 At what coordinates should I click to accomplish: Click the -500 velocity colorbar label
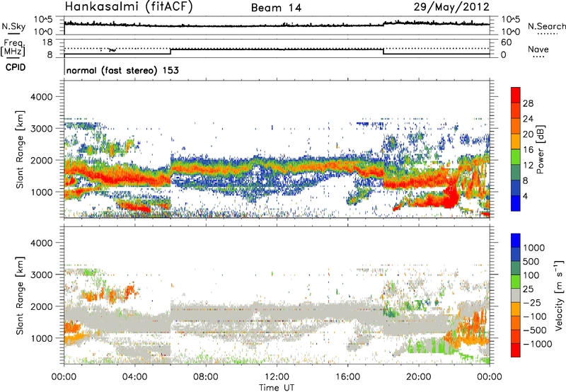pyautogui.click(x=535, y=330)
